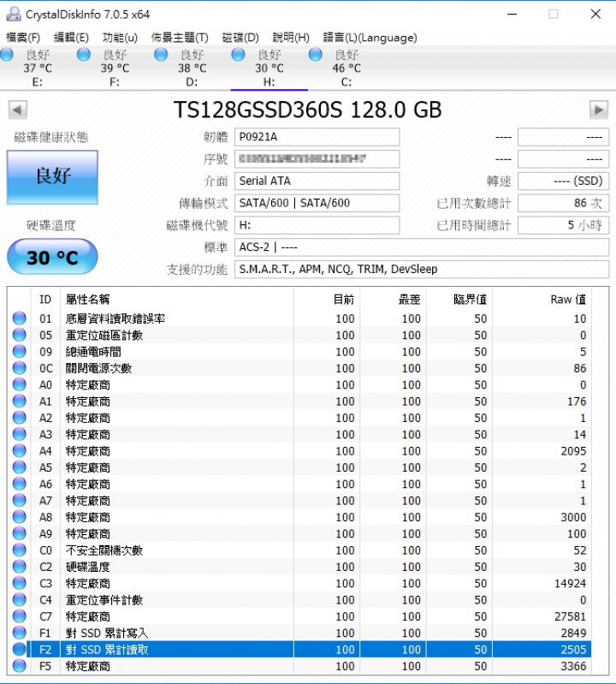Click the supported features field S.M.A.R.T., APM
The height and width of the screenshot is (684, 616).
click(422, 270)
